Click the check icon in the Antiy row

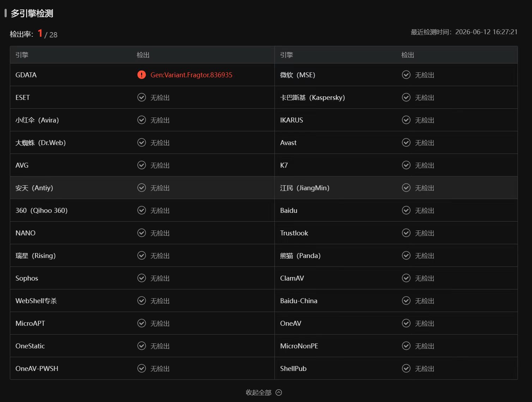141,188
